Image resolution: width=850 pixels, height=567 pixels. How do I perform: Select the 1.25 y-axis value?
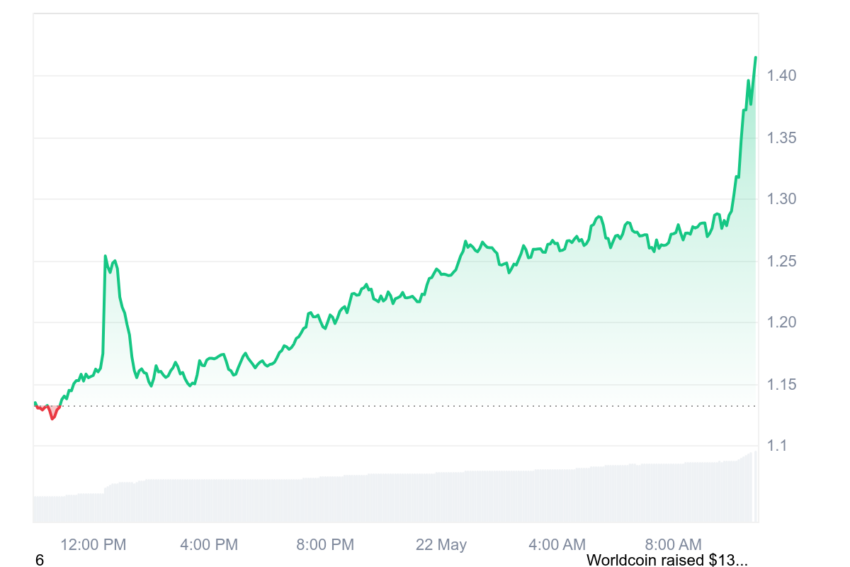point(781,261)
